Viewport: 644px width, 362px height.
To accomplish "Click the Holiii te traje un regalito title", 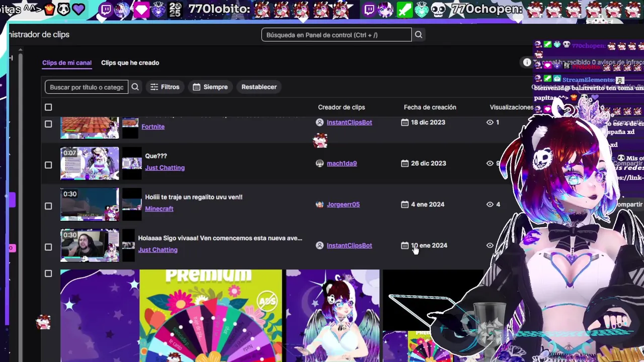I will point(194,197).
